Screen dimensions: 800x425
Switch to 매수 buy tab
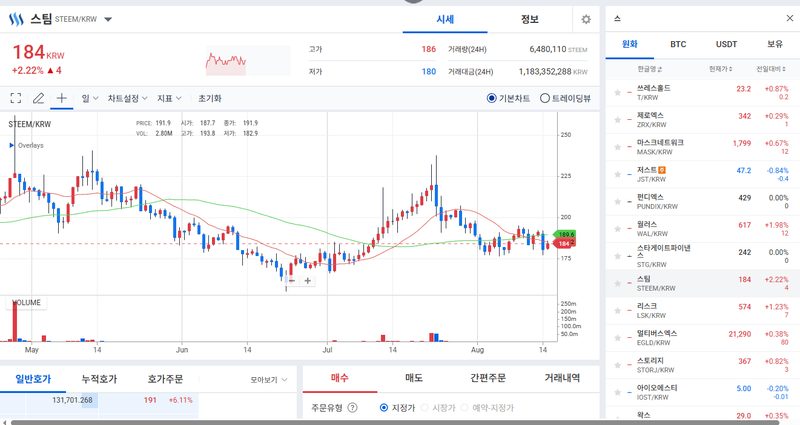click(x=340, y=378)
